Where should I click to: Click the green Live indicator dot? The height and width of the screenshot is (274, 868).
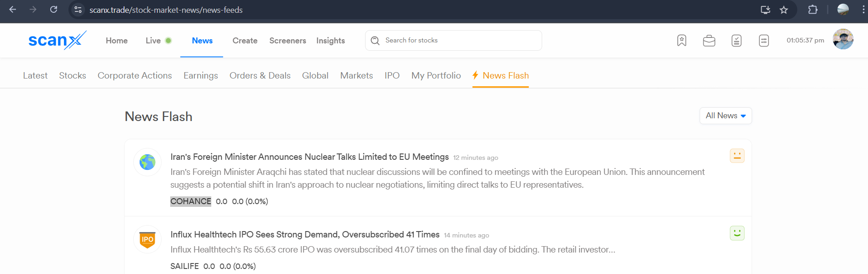168,41
